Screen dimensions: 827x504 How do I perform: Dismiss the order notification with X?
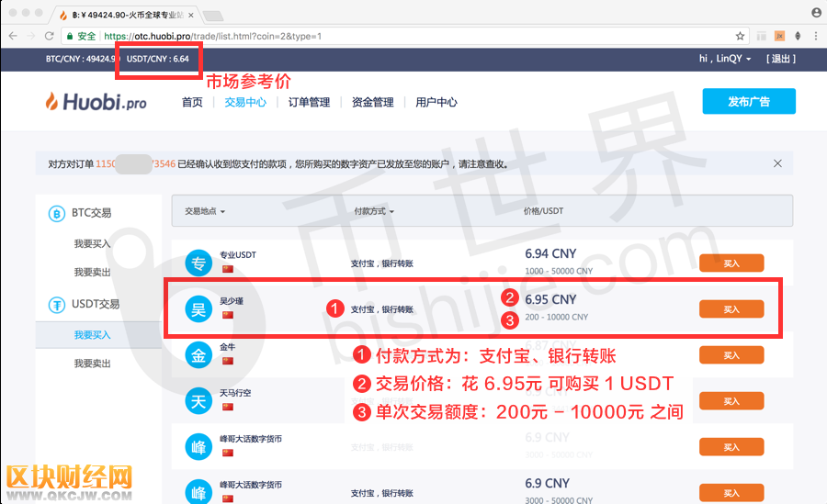[x=777, y=163]
